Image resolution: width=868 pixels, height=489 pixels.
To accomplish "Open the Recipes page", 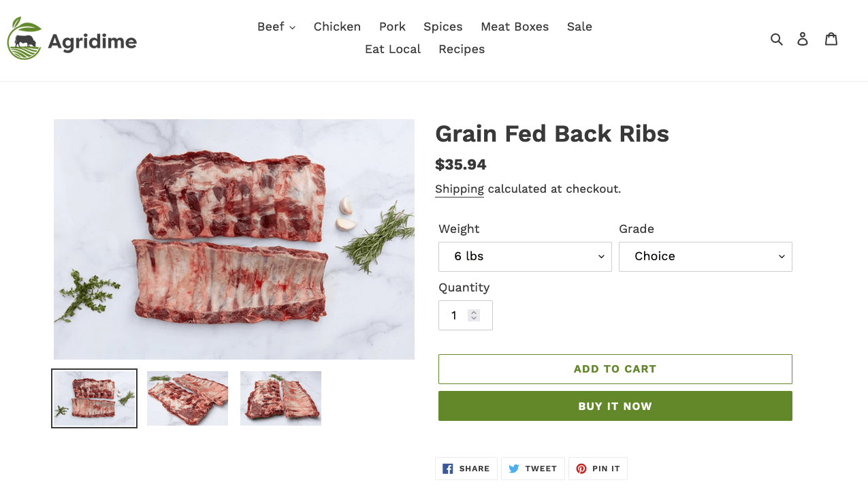I will [x=462, y=49].
